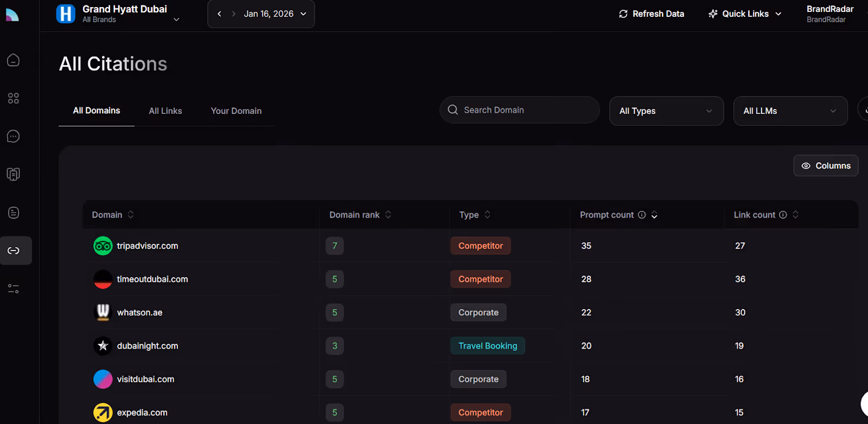Select the citations link sidebar icon

pyautogui.click(x=14, y=250)
